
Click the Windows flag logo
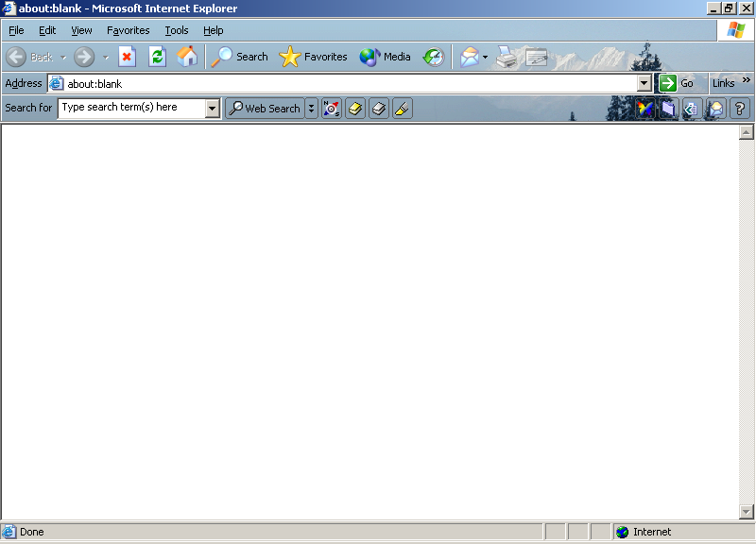coord(736,30)
